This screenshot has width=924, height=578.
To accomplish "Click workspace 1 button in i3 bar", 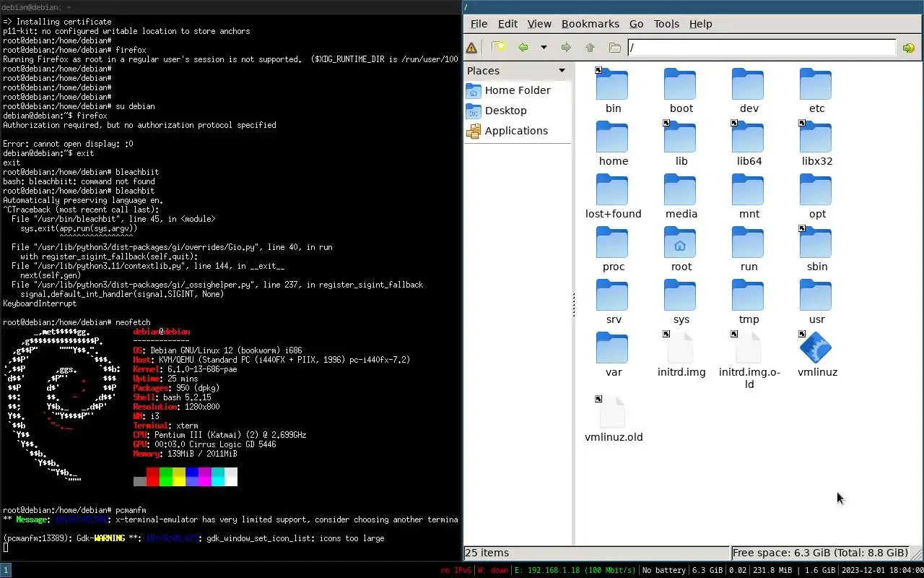I will pyautogui.click(x=6, y=570).
